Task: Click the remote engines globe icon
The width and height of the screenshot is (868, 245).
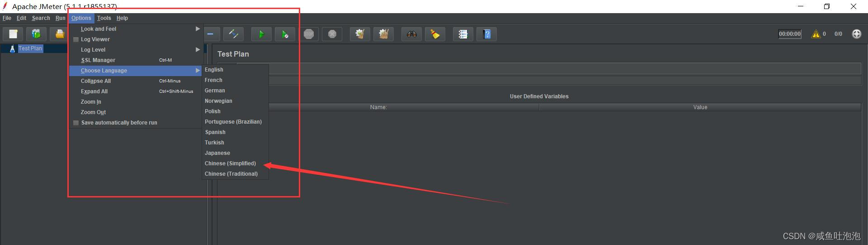Action: point(856,34)
